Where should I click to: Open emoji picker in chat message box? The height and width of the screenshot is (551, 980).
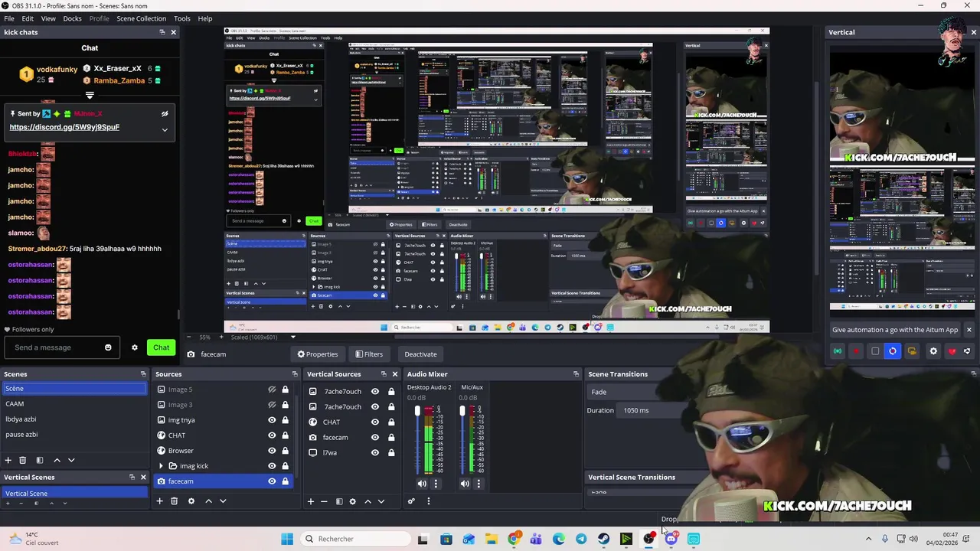108,347
